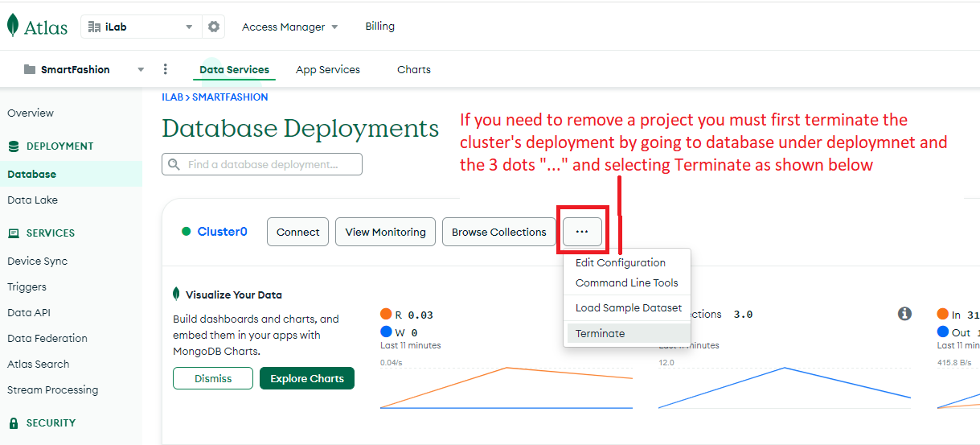980x445 pixels.
Task: Select Terminate from the cluster menu
Action: point(600,333)
